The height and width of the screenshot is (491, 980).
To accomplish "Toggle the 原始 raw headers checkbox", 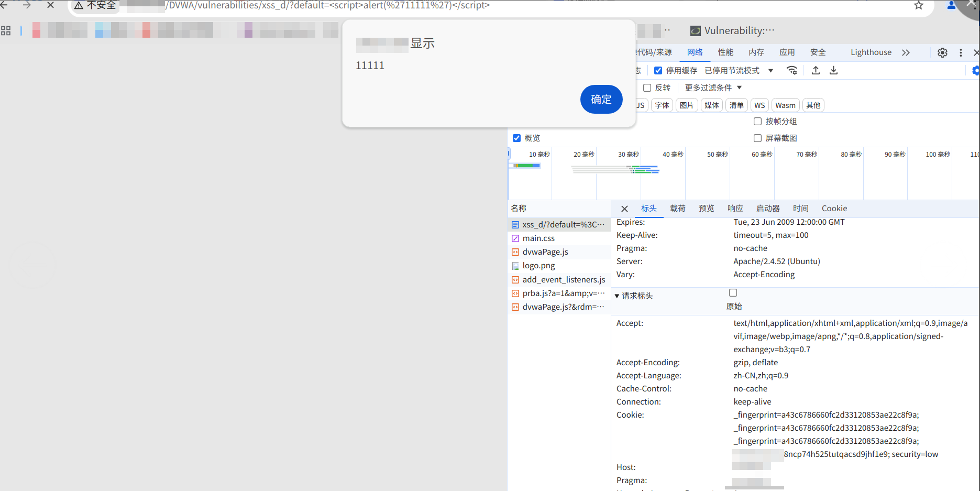I will 733,293.
